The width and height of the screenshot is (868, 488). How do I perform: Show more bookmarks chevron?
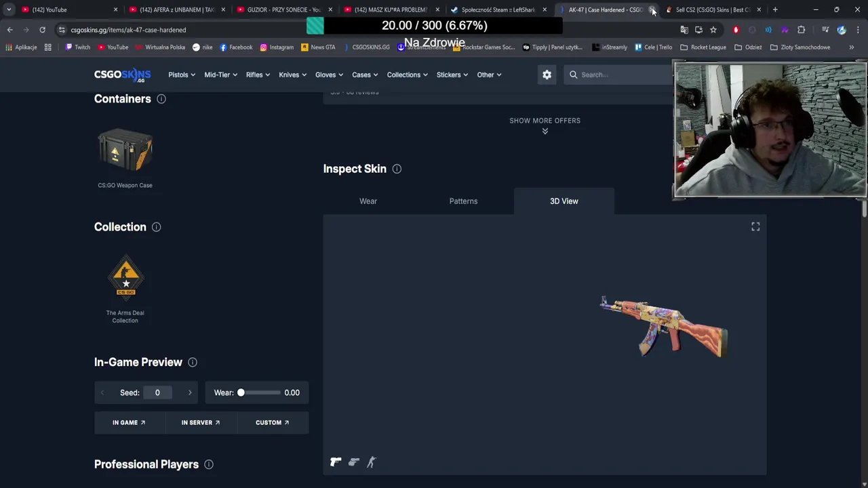click(x=852, y=47)
